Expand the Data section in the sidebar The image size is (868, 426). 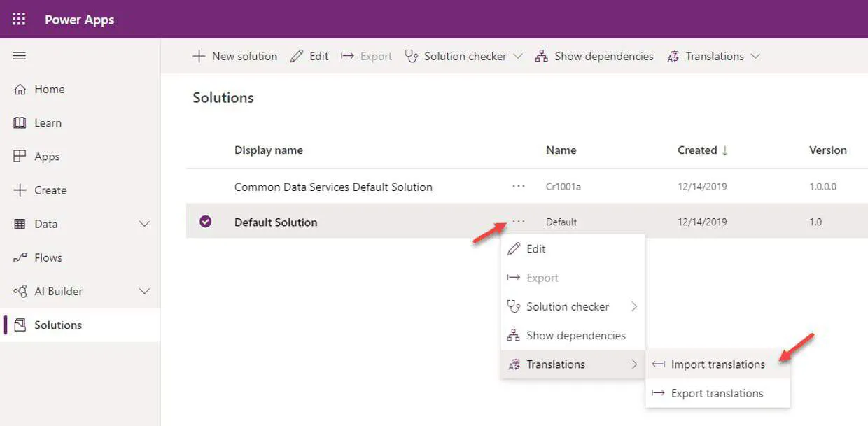(145, 224)
